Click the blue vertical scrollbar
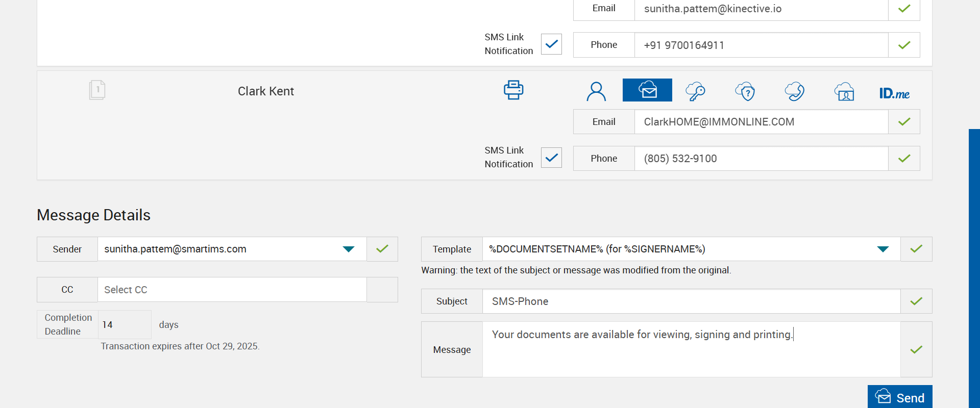This screenshot has height=408, width=980. click(x=974, y=265)
